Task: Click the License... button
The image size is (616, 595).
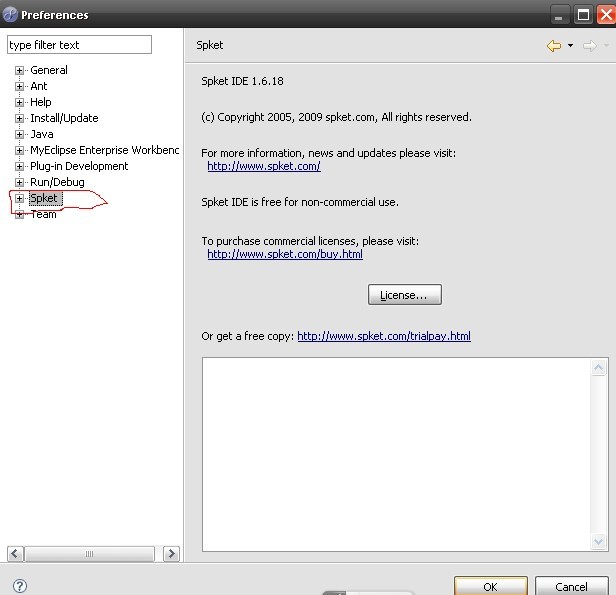Action: pos(405,295)
